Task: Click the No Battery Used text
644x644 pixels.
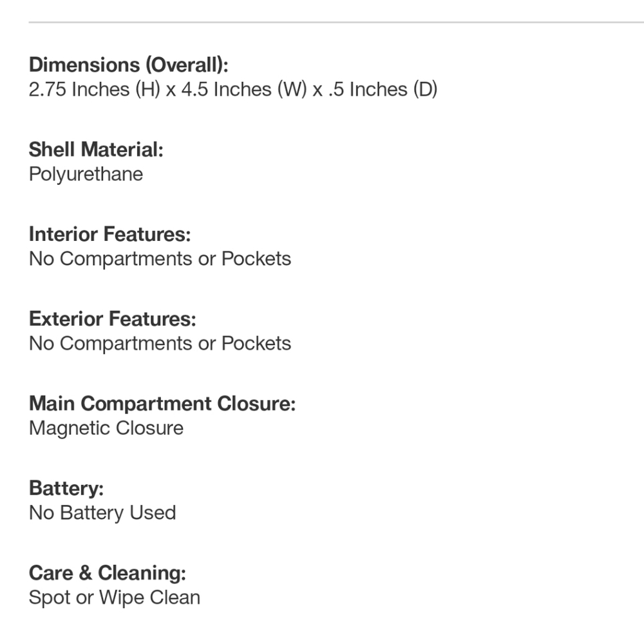Action: tap(102, 513)
